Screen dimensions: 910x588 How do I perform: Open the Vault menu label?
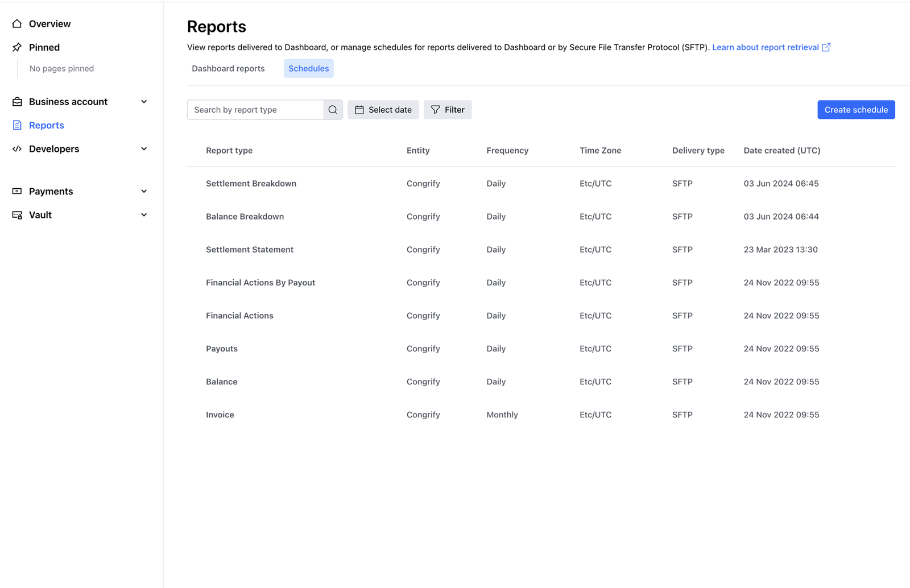(x=40, y=215)
